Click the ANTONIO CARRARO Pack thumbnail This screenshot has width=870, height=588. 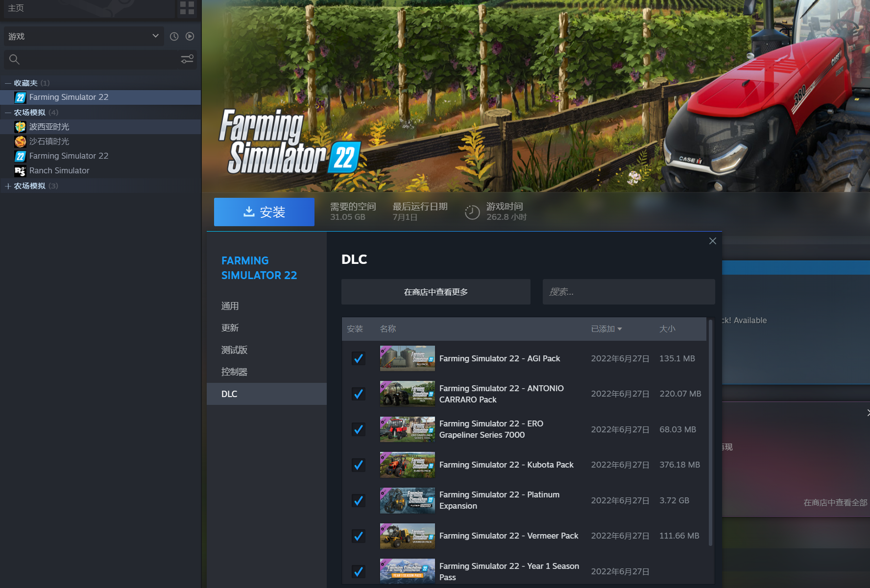pyautogui.click(x=408, y=394)
